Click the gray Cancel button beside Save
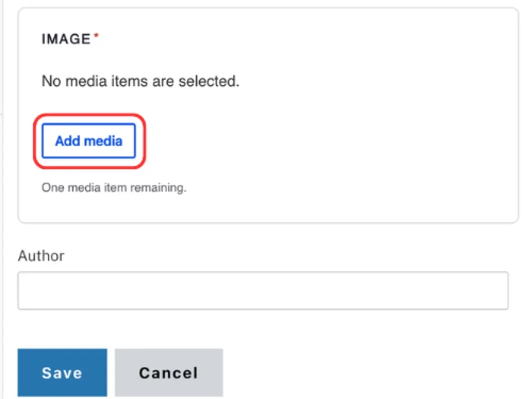 pos(168,372)
